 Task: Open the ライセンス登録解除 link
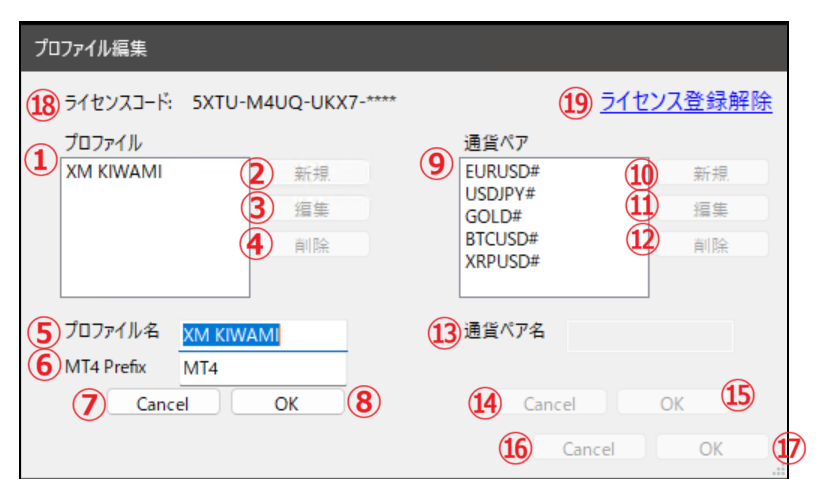coord(685,102)
